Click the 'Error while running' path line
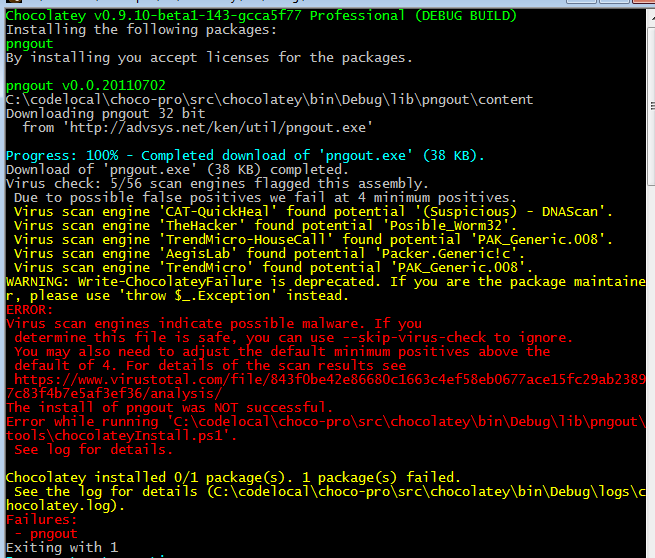Image resolution: width=655 pixels, height=558 pixels. 326,422
